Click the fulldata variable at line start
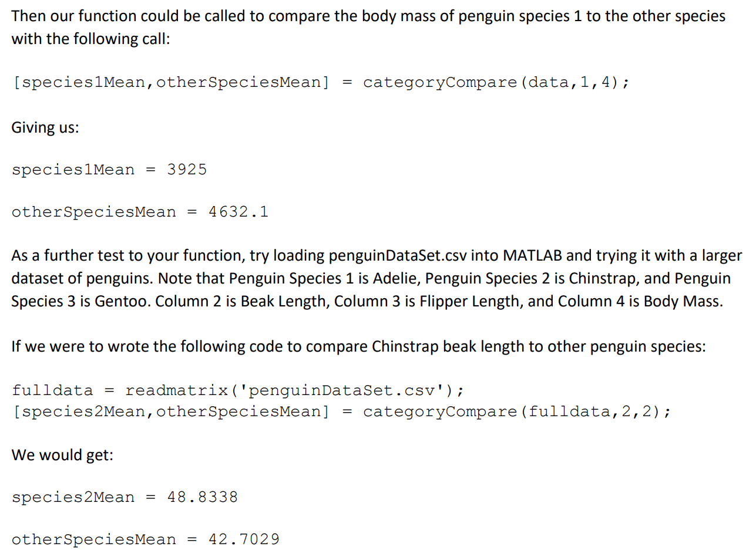 [52, 391]
